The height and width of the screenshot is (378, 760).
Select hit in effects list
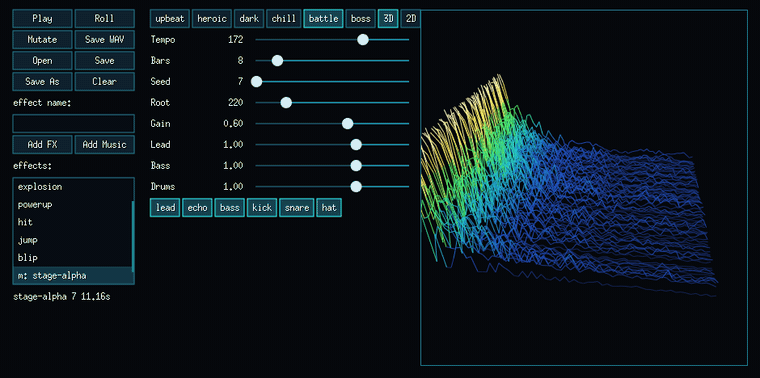72,222
